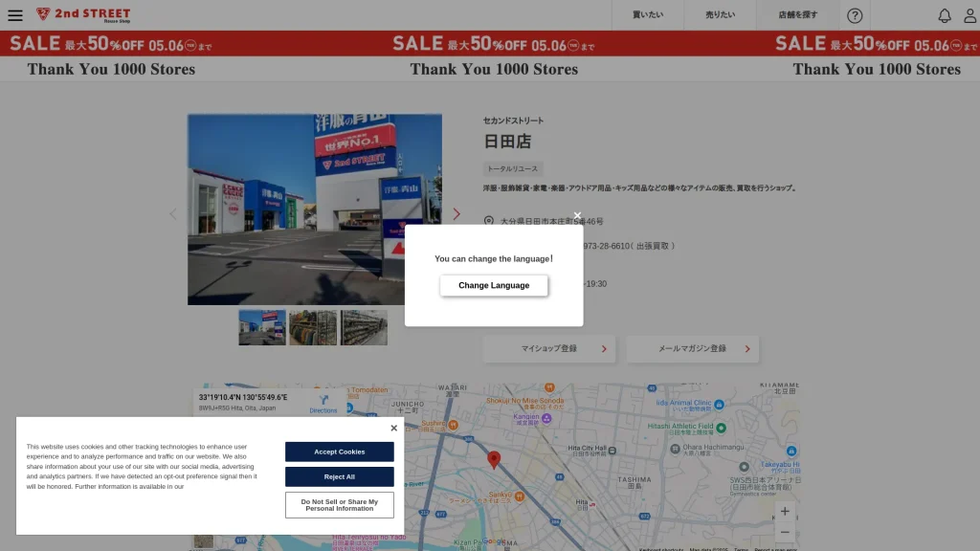Screen dimensions: 980x551
Task: Open the 売りたい menu
Action: tap(720, 15)
